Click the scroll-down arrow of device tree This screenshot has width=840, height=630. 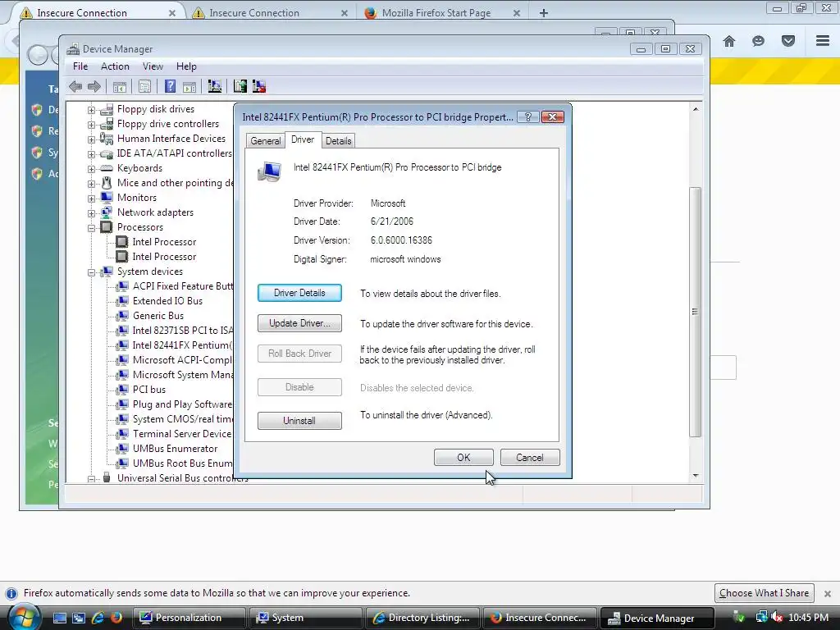click(x=696, y=476)
